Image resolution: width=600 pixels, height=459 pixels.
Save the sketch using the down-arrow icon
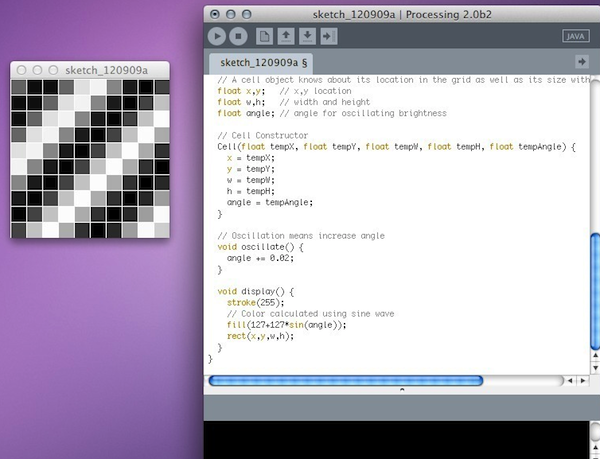pyautogui.click(x=307, y=36)
